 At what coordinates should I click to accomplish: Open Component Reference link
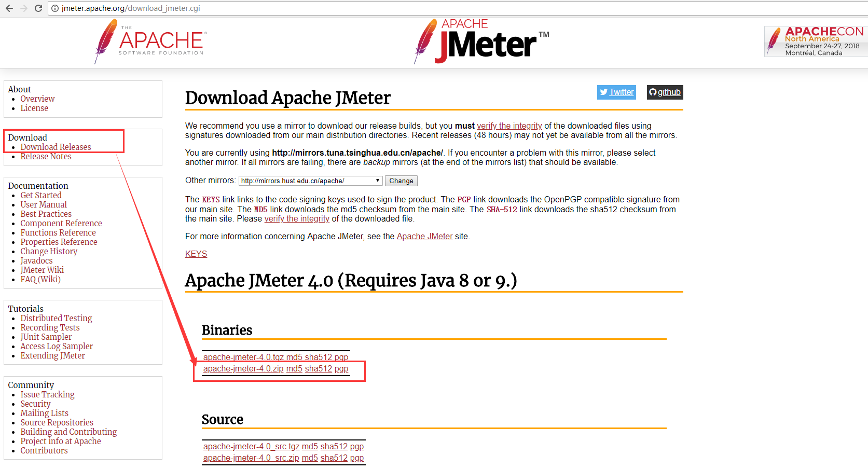pos(61,223)
